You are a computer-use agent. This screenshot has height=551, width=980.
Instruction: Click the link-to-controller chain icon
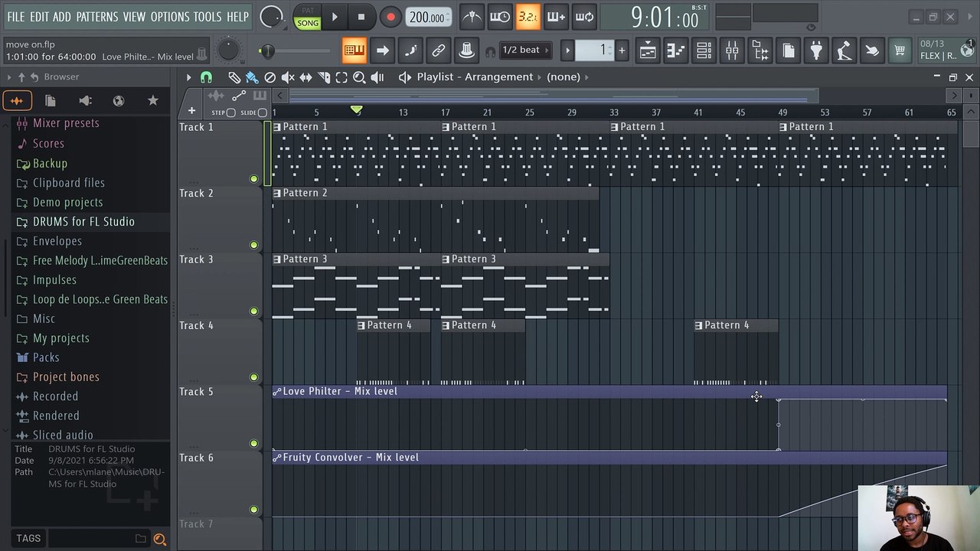click(438, 51)
